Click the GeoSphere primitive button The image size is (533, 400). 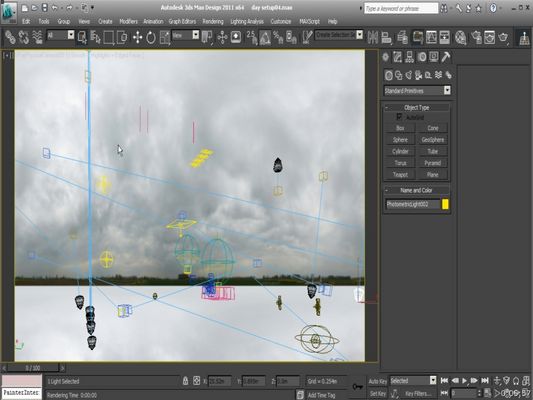[x=432, y=140]
